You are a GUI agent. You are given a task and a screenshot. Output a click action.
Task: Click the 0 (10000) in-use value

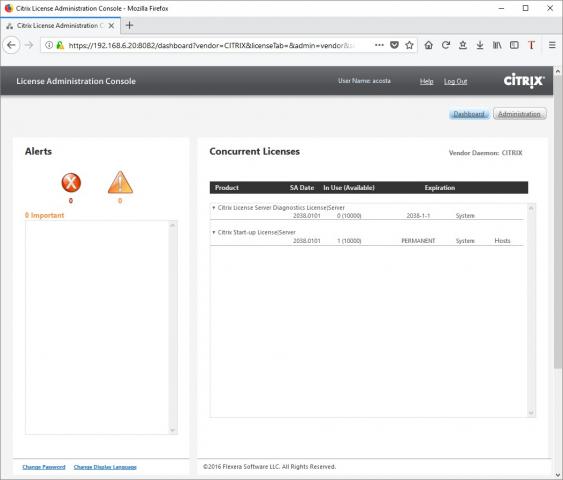(349, 216)
